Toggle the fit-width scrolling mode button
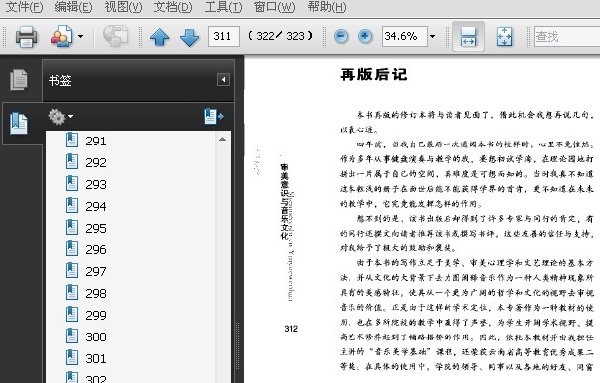 click(468, 37)
